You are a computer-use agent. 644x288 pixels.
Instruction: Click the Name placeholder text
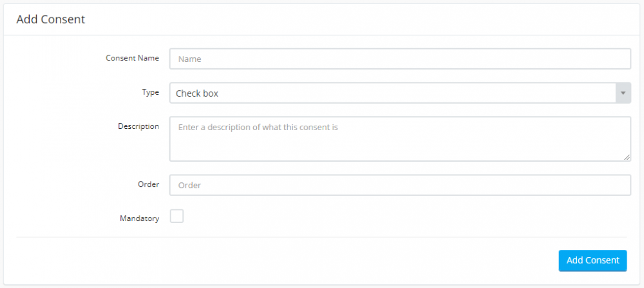pos(189,59)
